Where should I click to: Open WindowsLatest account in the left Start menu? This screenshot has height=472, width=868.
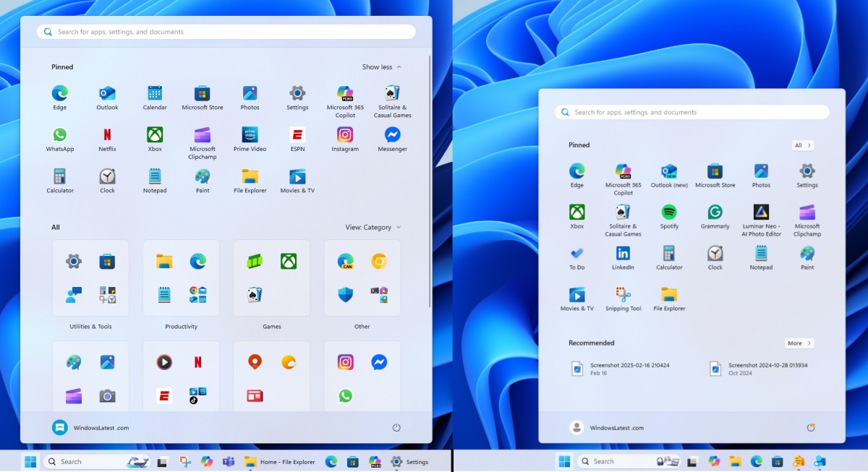point(90,428)
